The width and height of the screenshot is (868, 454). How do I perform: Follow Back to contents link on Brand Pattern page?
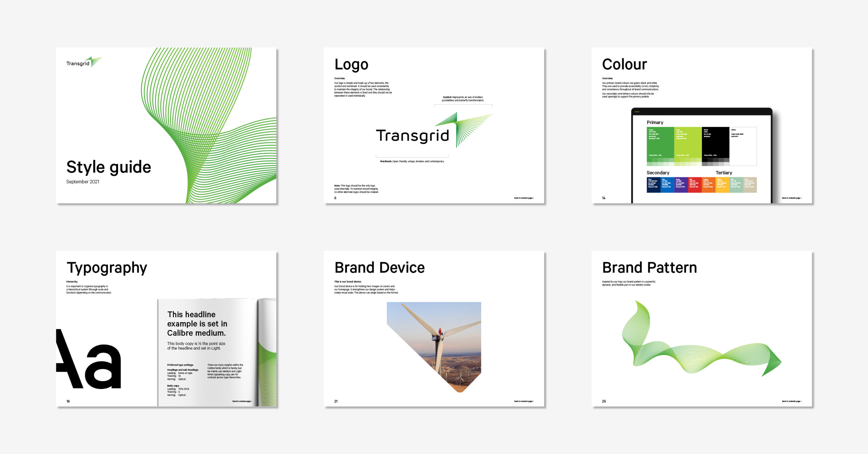point(792,401)
